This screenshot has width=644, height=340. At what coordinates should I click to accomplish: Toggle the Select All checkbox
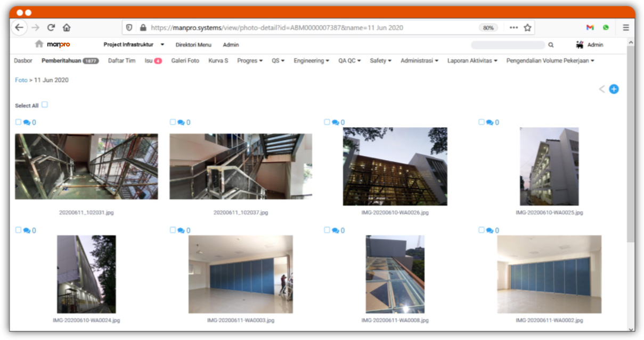click(x=45, y=105)
